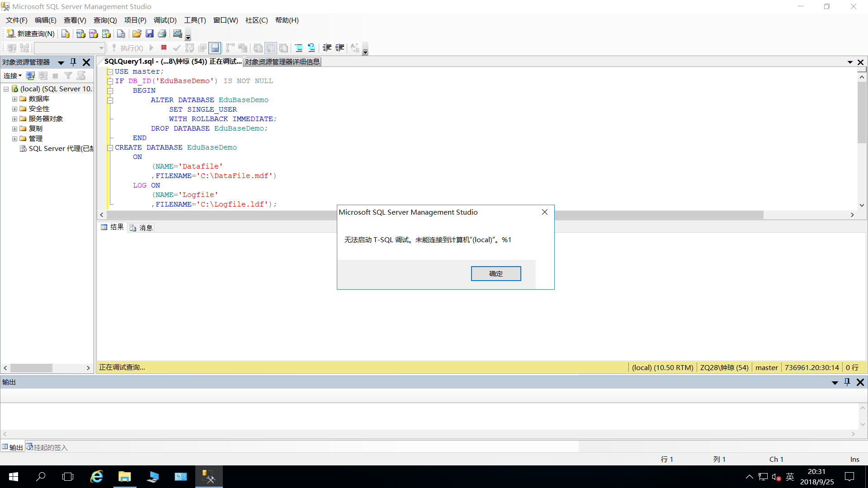Screen dimensions: 868x488
Task: Open a new Analysis Services XMLA query
Action: [x=106, y=33]
